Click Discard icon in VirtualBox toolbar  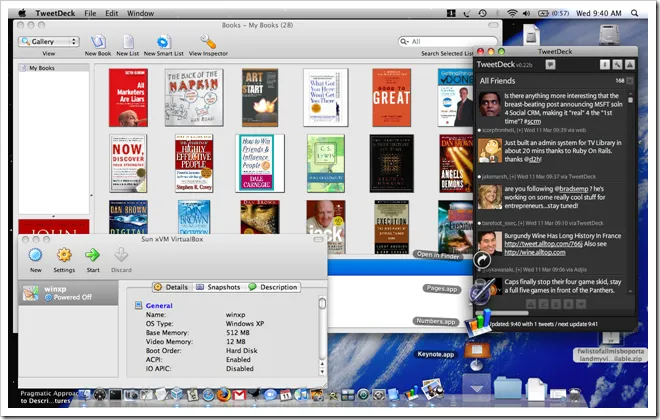(121, 255)
